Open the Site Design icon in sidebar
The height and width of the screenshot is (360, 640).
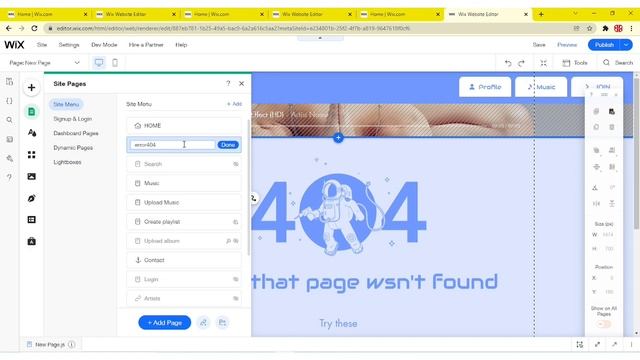pyautogui.click(x=31, y=133)
